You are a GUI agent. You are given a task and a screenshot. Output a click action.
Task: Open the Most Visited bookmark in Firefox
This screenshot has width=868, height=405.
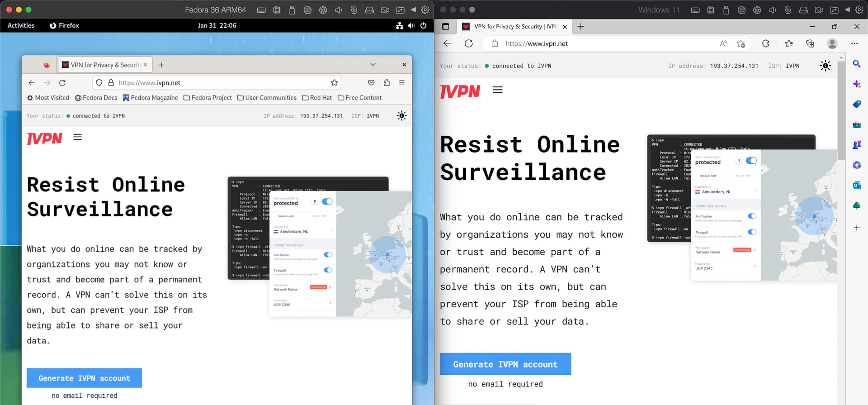coord(48,98)
